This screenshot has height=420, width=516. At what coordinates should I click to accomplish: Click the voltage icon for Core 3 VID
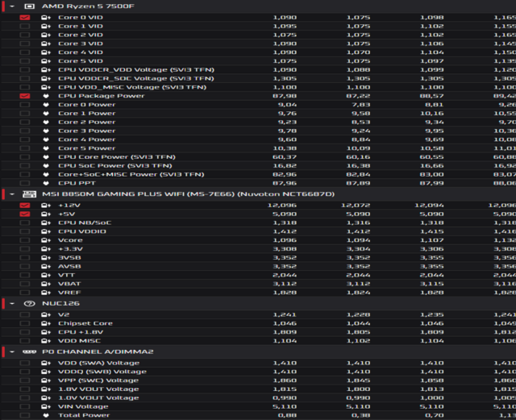[x=46, y=44]
